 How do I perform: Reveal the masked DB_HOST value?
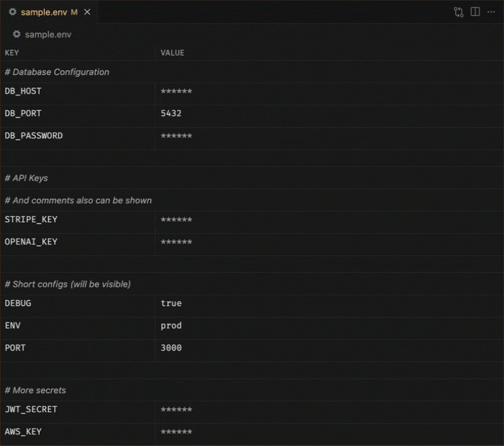176,92
